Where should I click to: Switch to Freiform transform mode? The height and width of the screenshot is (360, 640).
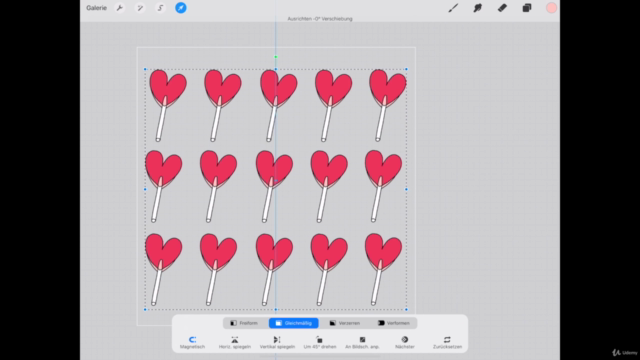click(x=244, y=323)
